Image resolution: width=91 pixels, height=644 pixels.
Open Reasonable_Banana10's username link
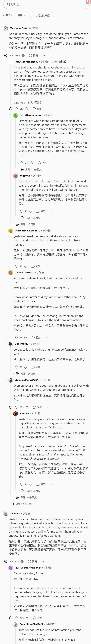point(27,231)
